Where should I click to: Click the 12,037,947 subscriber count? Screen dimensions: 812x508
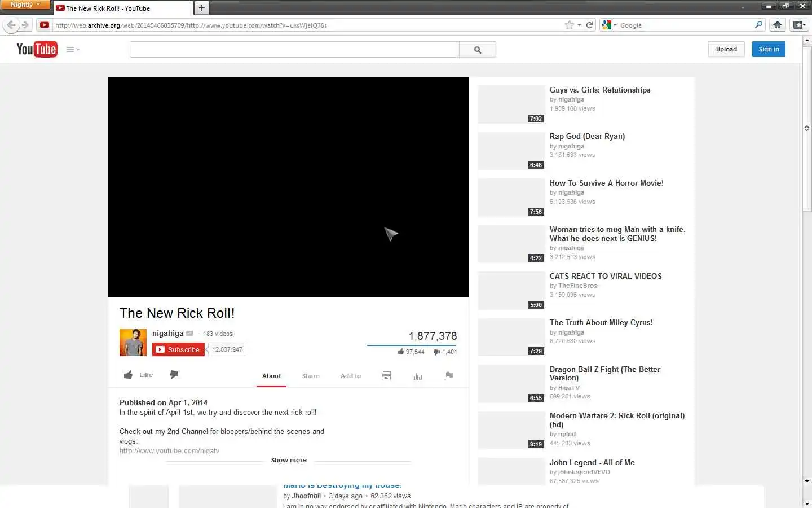[227, 349]
